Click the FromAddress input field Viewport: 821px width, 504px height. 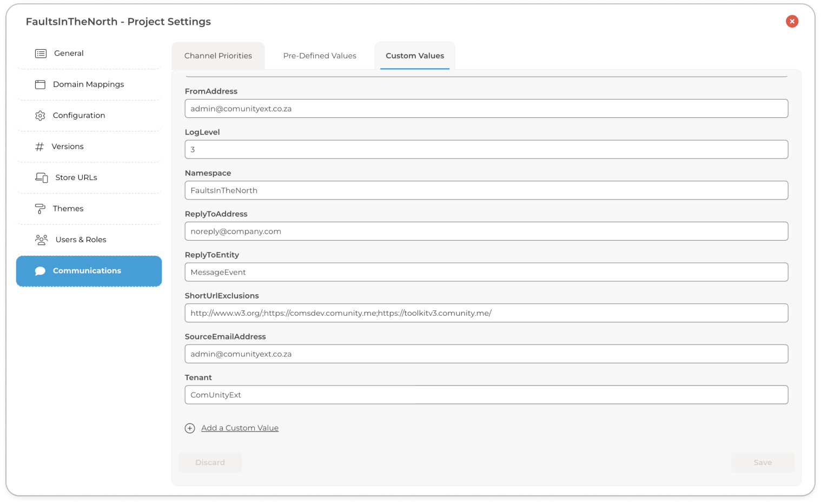(486, 109)
